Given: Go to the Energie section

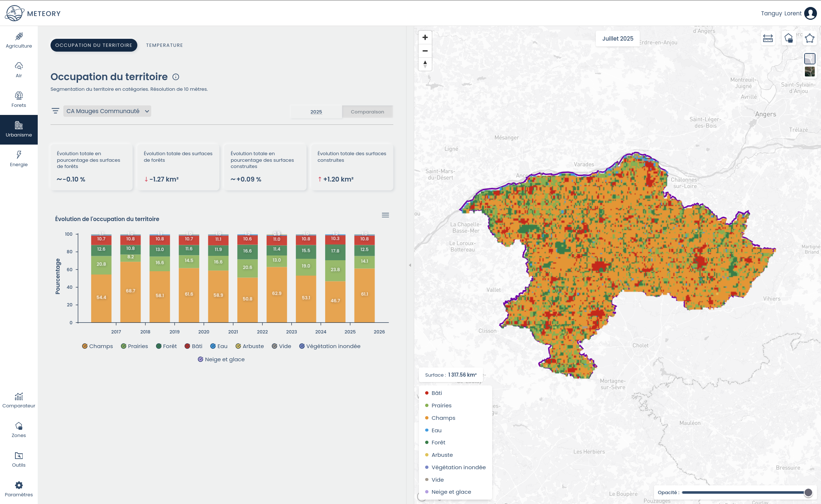Looking at the screenshot, I should tap(19, 159).
